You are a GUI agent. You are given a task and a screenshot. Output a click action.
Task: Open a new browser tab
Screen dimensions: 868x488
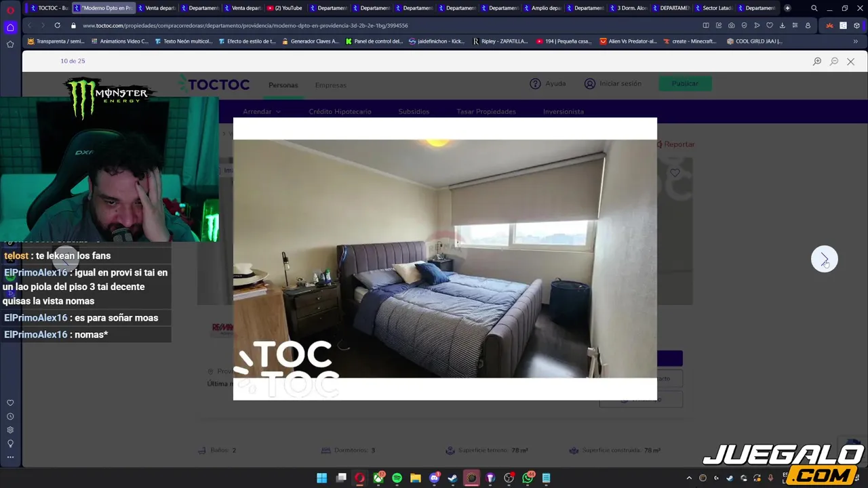pos(787,8)
